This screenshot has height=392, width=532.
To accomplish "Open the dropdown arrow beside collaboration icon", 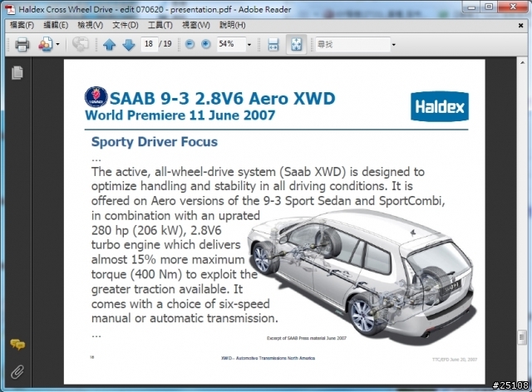I will [57, 44].
